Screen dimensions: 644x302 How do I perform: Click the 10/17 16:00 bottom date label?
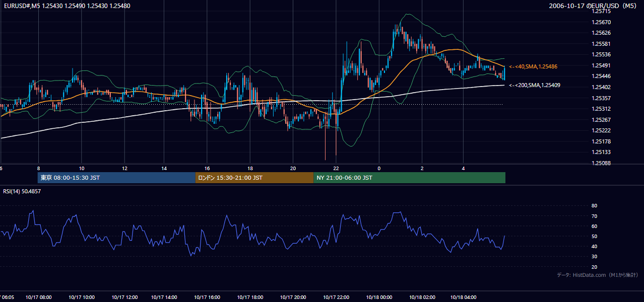click(207, 297)
